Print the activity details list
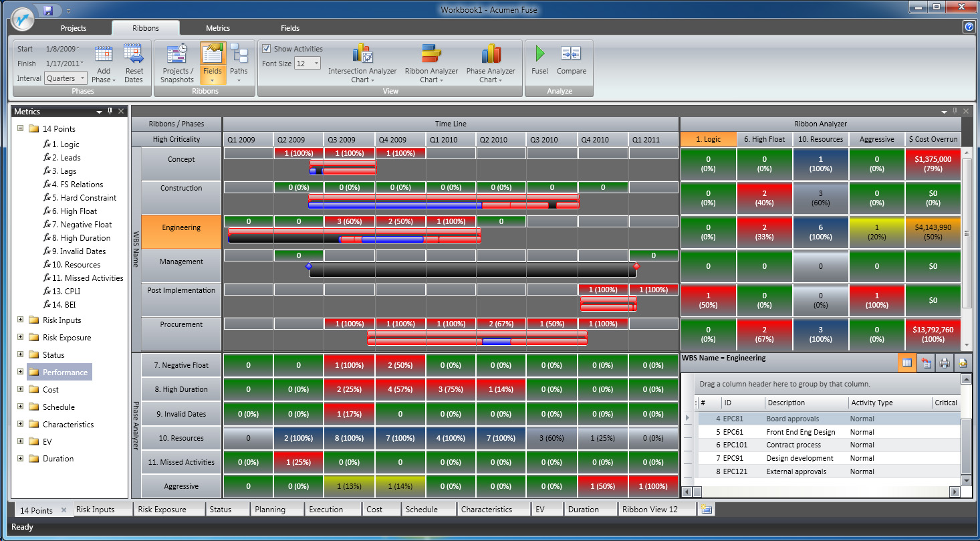Image resolution: width=980 pixels, height=541 pixels. [x=945, y=363]
